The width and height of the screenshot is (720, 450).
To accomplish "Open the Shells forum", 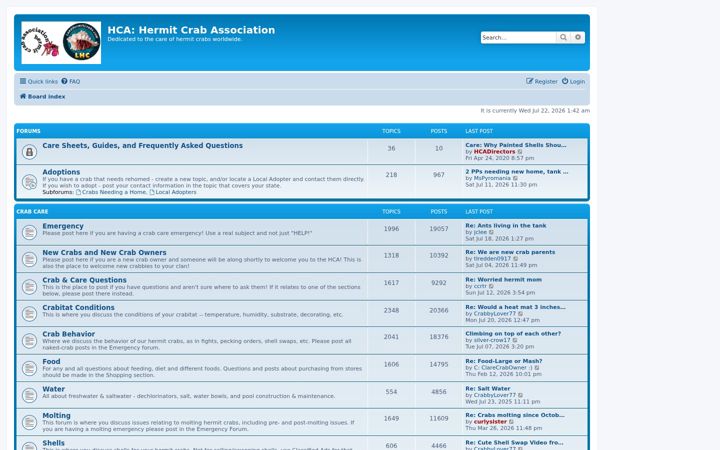I will [54, 443].
